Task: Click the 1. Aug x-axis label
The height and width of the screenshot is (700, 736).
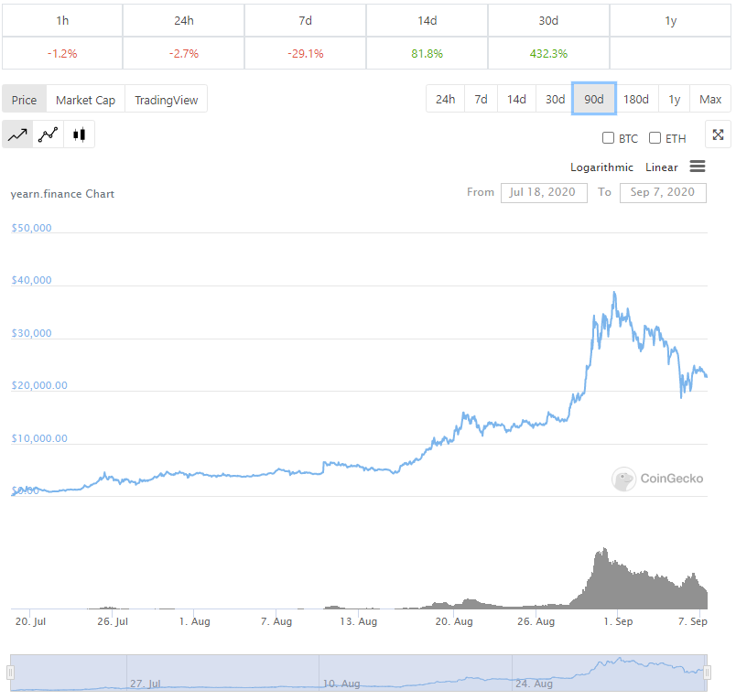Action: coord(194,621)
